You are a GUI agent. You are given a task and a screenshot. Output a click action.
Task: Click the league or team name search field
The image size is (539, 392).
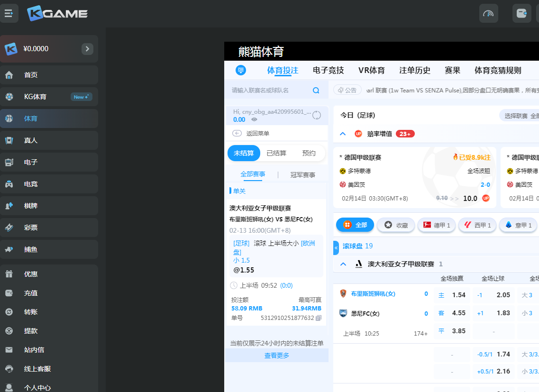point(270,91)
